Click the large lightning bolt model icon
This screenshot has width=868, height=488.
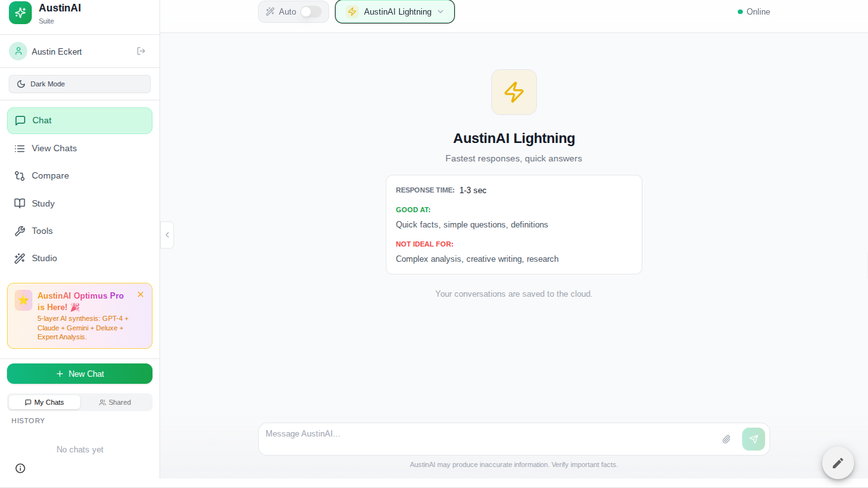[514, 92]
